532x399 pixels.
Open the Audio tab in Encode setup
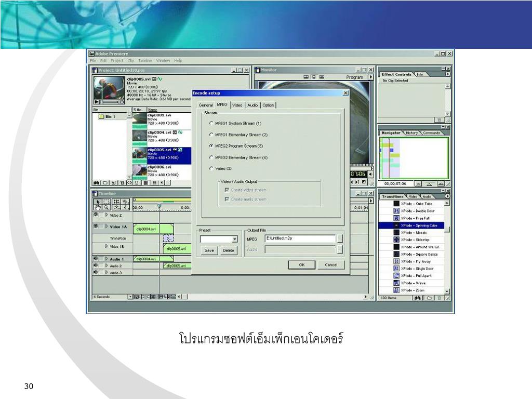[252, 105]
